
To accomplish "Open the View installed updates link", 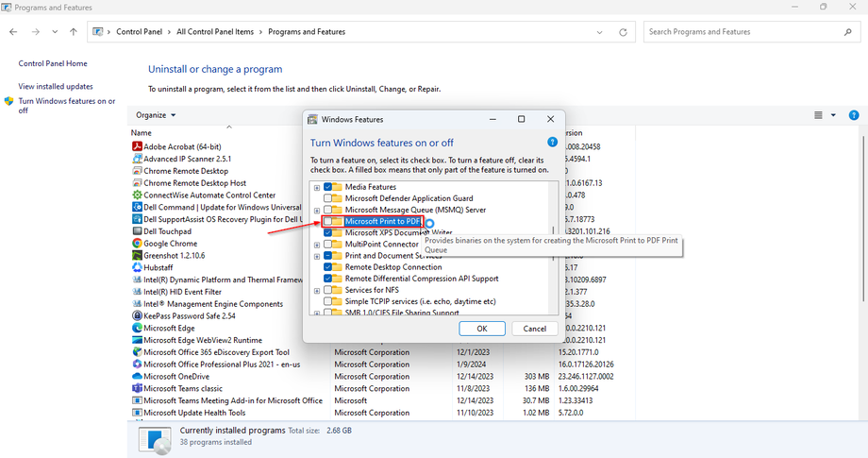I will coord(56,86).
